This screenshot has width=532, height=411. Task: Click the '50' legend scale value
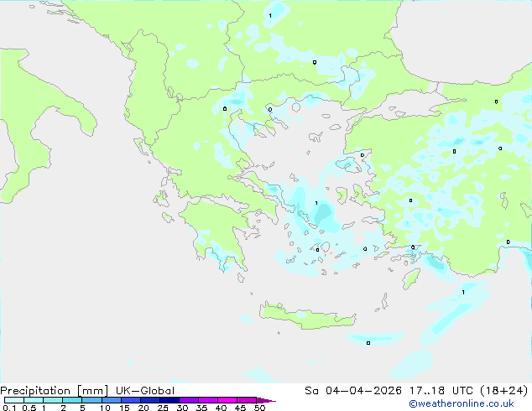pos(259,408)
